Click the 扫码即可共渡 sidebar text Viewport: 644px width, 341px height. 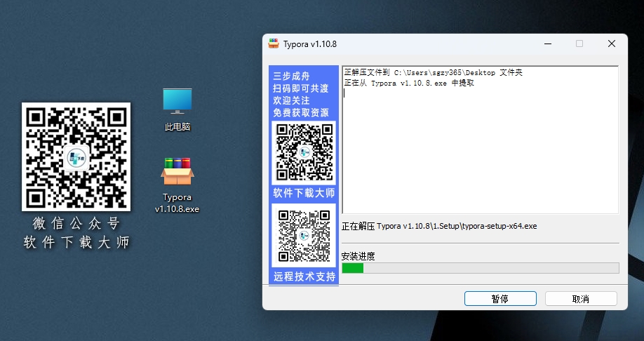[301, 88]
